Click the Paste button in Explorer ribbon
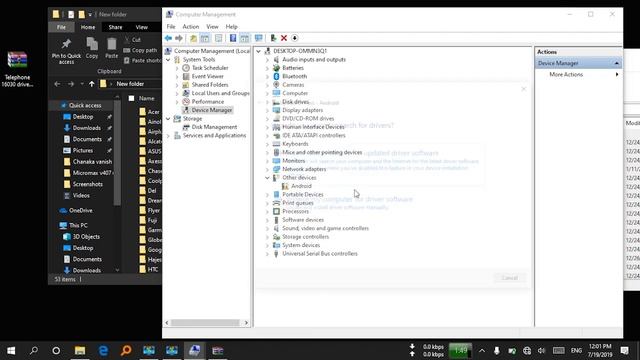The height and width of the screenshot is (360, 640). (x=111, y=49)
